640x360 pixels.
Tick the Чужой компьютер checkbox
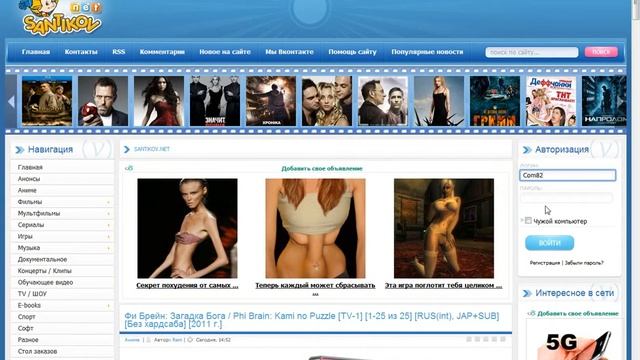pos(528,220)
